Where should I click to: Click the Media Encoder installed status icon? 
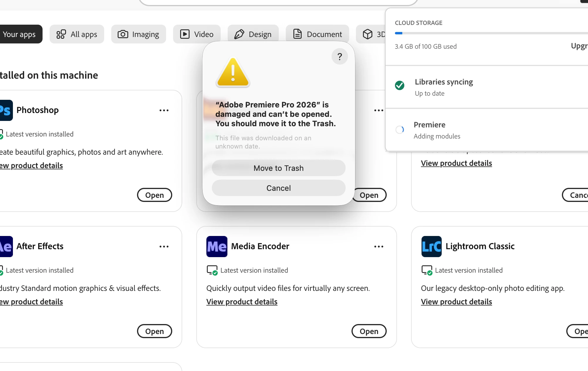click(212, 270)
